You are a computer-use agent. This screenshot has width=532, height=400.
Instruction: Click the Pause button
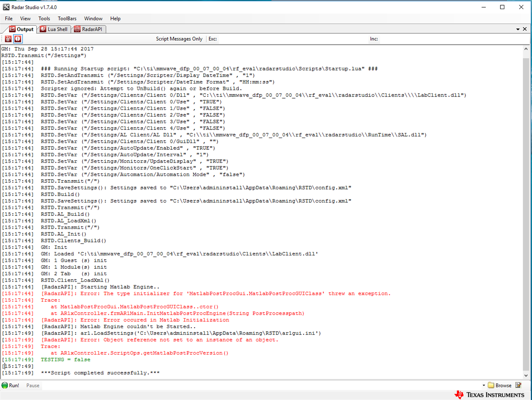point(33,385)
